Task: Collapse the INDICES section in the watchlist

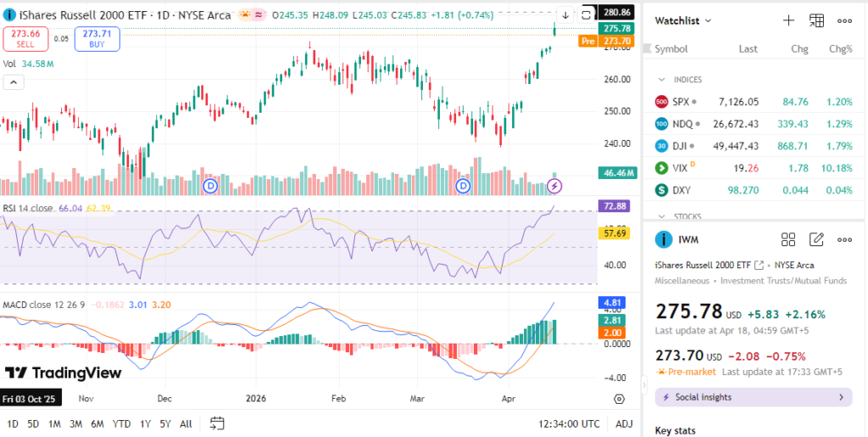Action: coord(663,80)
